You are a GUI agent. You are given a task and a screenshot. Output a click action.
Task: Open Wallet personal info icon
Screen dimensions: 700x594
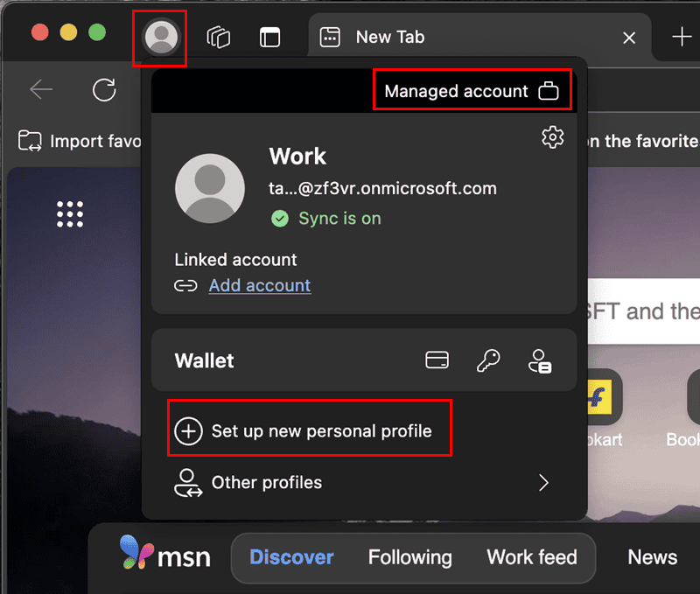click(539, 360)
